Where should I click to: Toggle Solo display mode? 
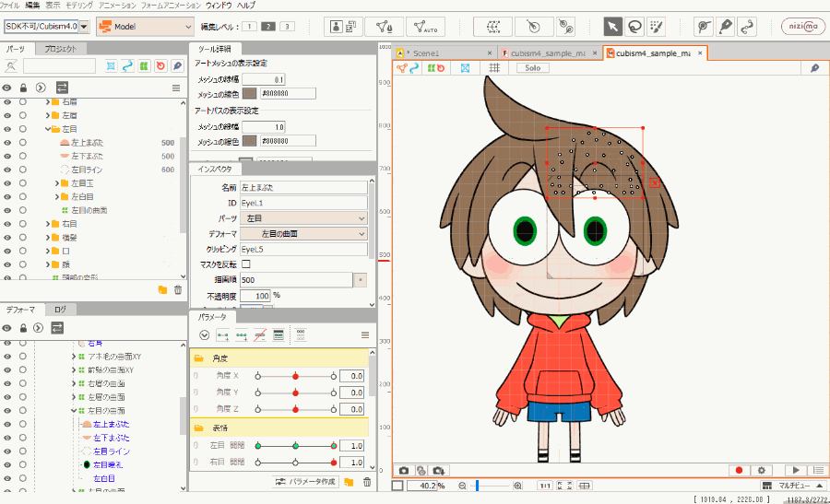pyautogui.click(x=532, y=67)
